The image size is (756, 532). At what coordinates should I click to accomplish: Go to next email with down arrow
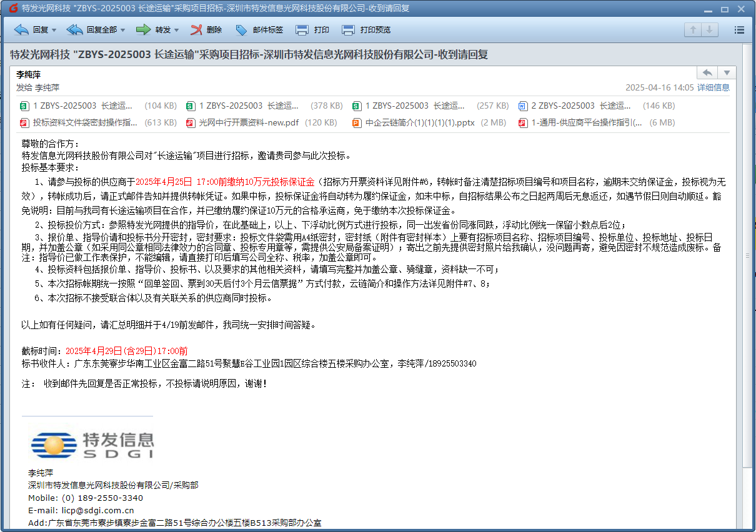709,29
